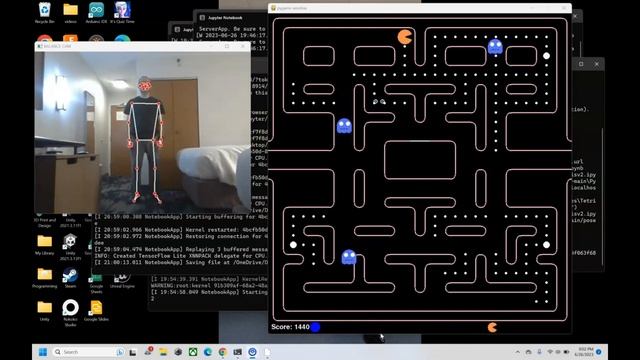
Task: Open the Unity folder on desktop
Action: (44, 310)
